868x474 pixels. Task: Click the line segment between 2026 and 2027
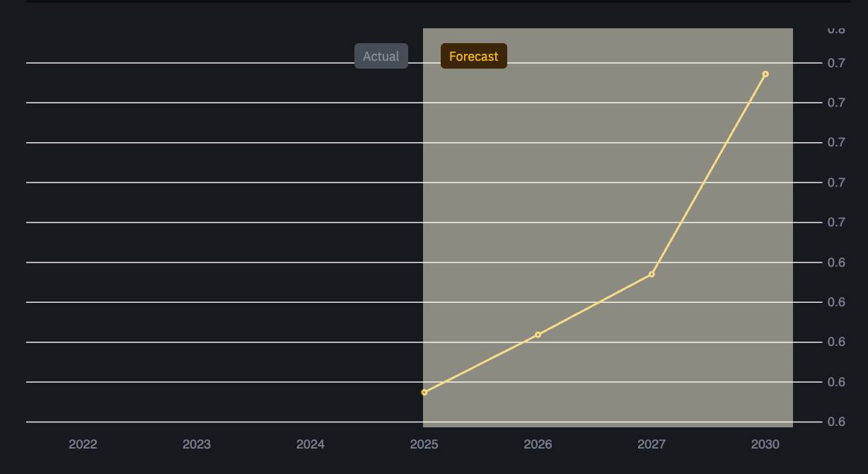pos(594,305)
